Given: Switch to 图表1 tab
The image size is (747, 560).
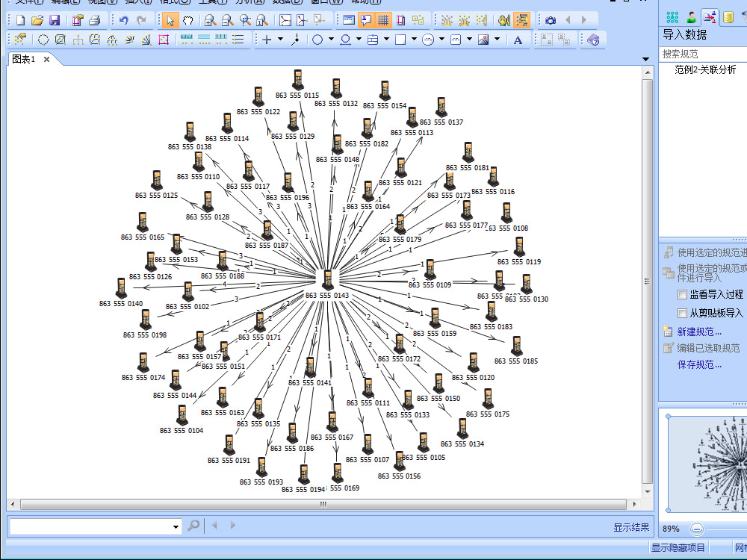Looking at the screenshot, I should point(23,59).
